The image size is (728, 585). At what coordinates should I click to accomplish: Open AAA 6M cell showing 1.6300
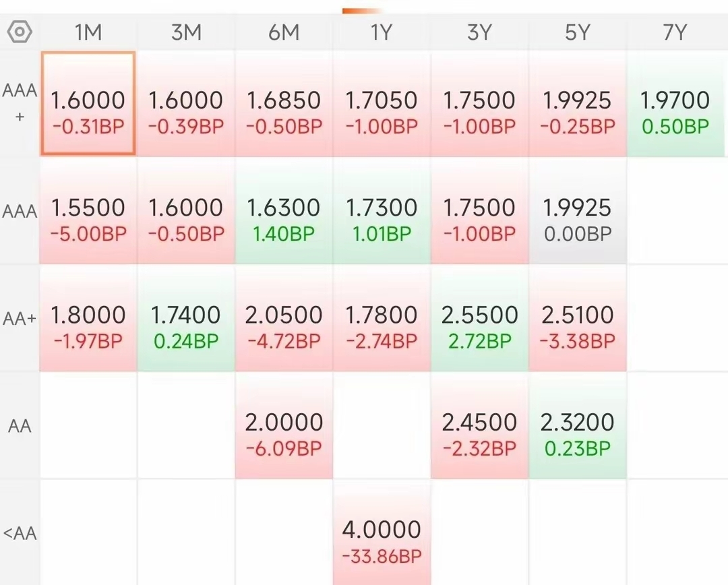(x=284, y=210)
